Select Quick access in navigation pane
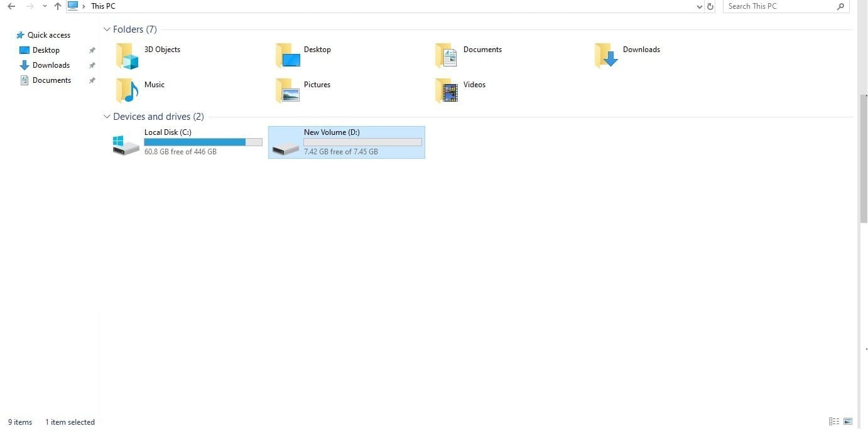868x431 pixels. pos(48,35)
